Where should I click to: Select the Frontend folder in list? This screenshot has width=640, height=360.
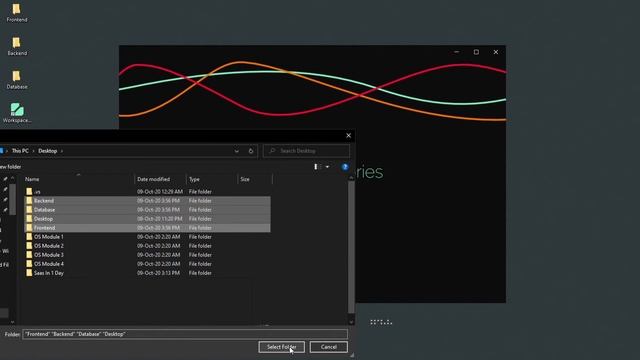pyautogui.click(x=147, y=228)
